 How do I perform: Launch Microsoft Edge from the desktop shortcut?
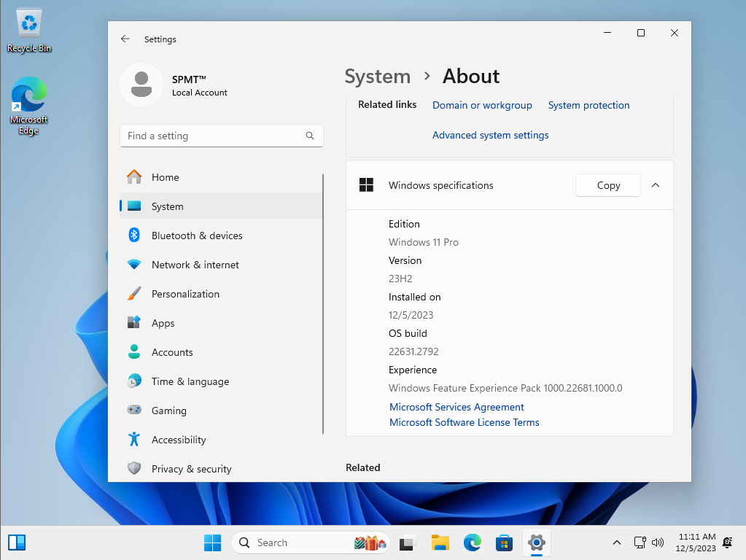[x=29, y=106]
